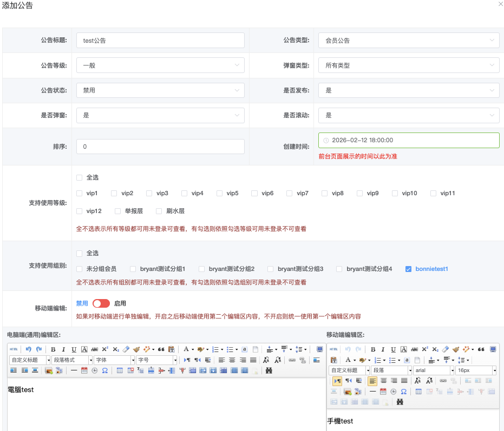The height and width of the screenshot is (431, 504).
Task: Insert date via calendar icon in desktop editor
Action: tap(84, 370)
